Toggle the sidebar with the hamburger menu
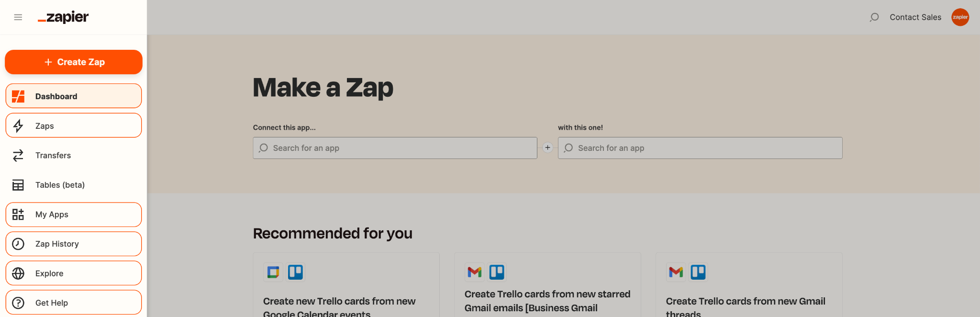This screenshot has height=317, width=980. point(18,17)
